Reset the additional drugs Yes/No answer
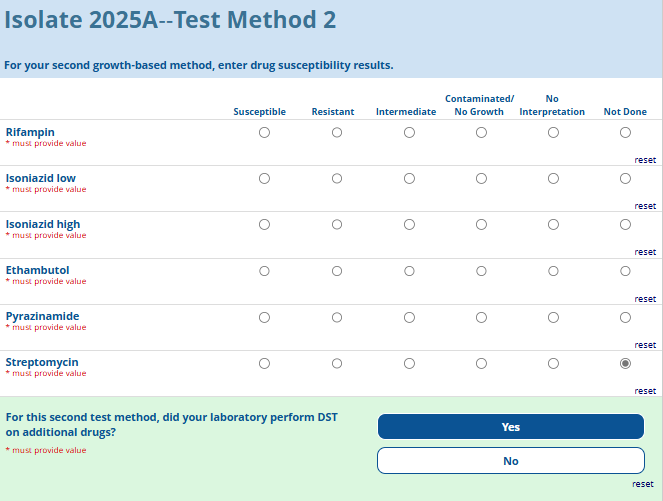 click(x=642, y=484)
